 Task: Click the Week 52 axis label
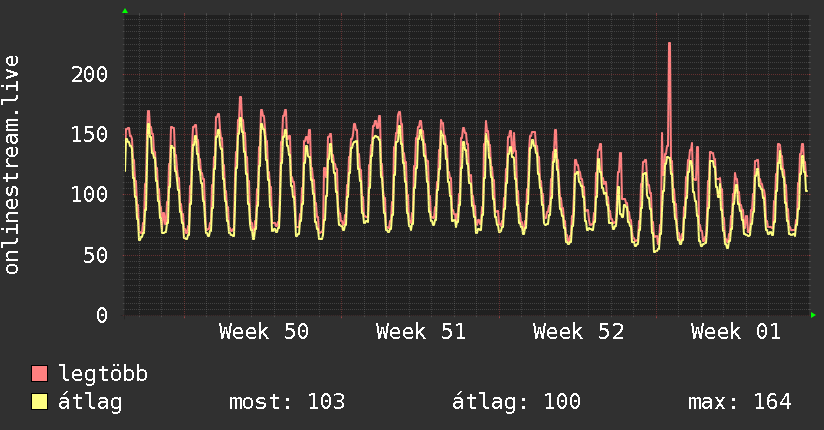(579, 332)
